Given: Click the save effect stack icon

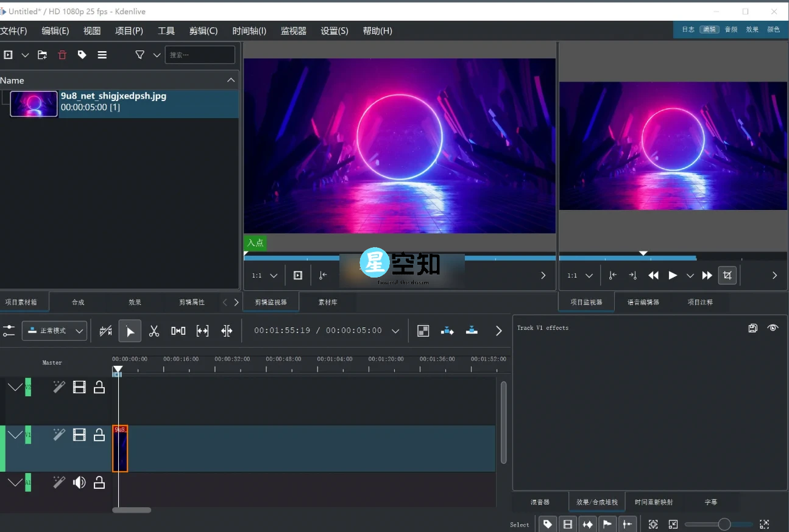Looking at the screenshot, I should [752, 328].
